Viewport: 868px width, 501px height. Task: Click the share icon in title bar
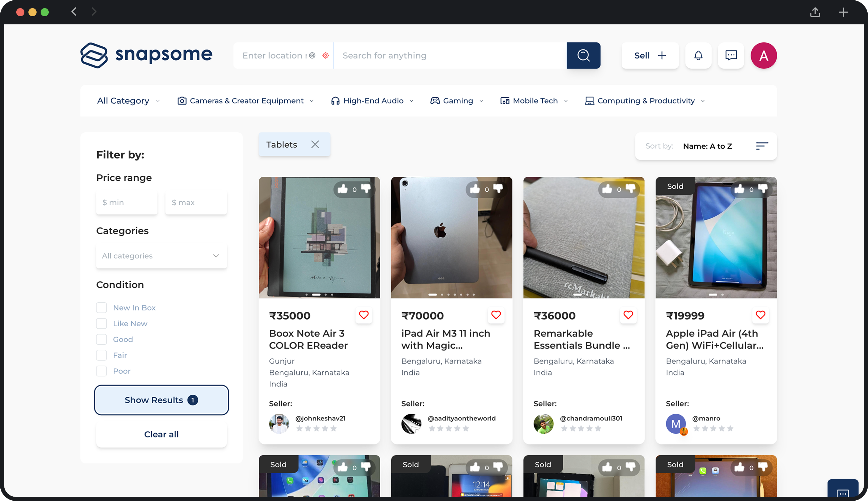pyautogui.click(x=815, y=12)
